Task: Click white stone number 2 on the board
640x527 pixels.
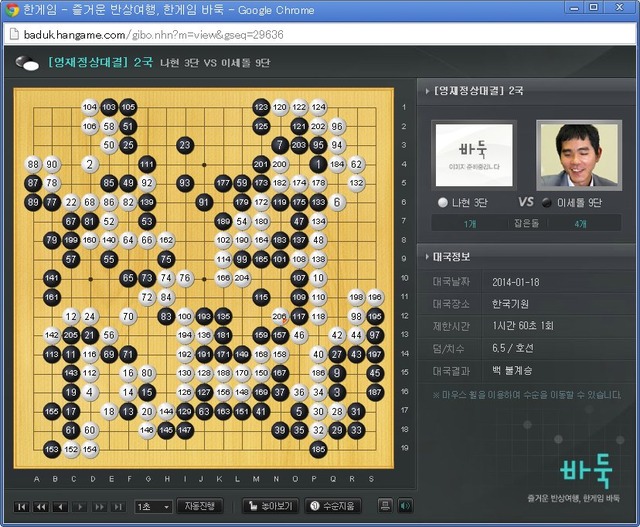Action: coord(89,164)
